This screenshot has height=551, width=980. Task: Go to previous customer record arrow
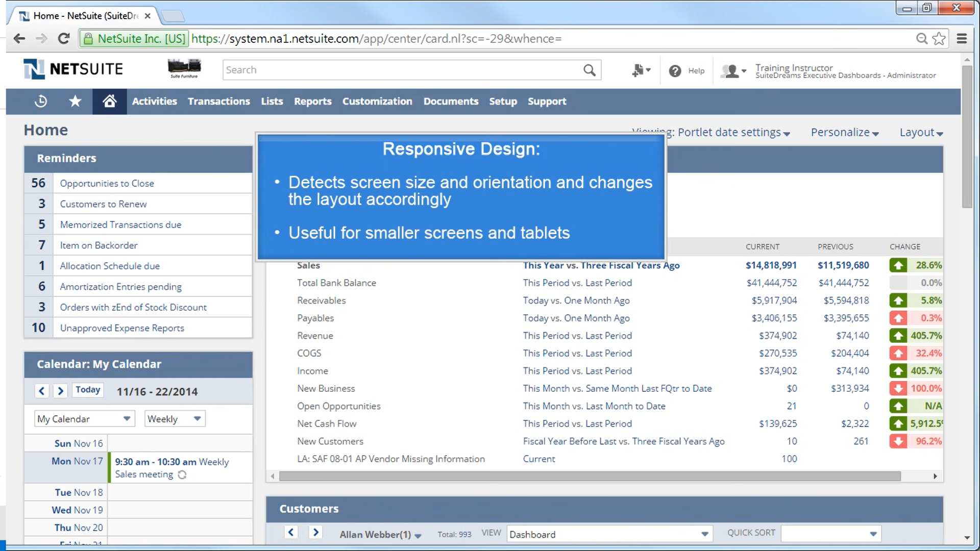[x=291, y=532]
